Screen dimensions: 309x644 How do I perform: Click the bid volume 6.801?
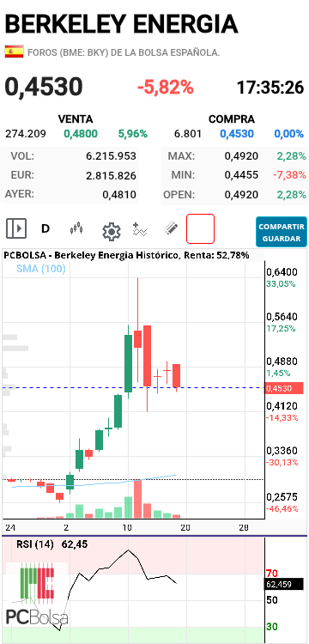point(188,133)
